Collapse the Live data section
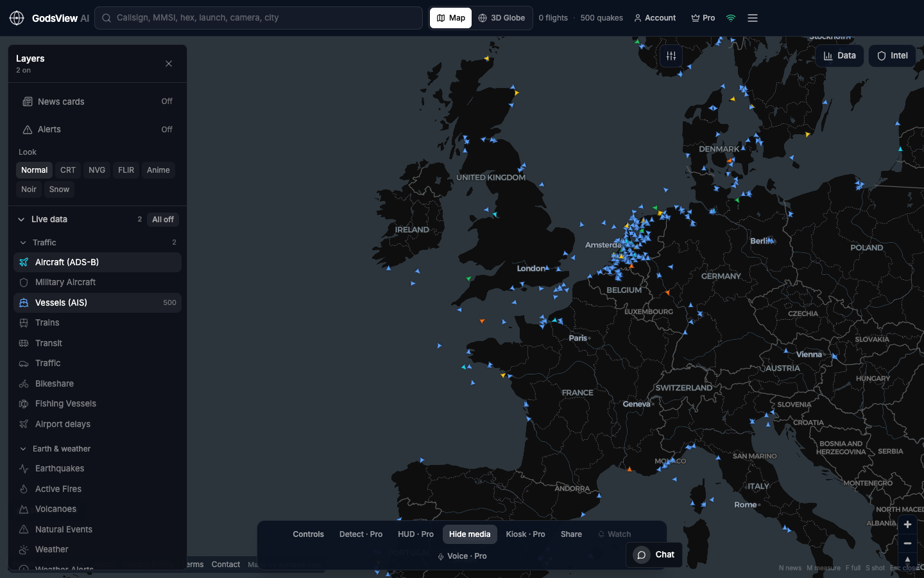This screenshot has width=924, height=578. coord(22,220)
